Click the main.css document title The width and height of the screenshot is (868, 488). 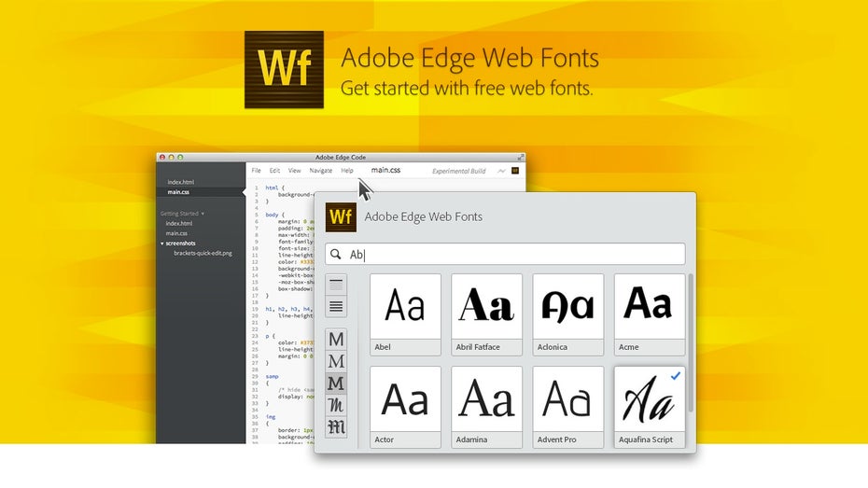pyautogui.click(x=385, y=170)
